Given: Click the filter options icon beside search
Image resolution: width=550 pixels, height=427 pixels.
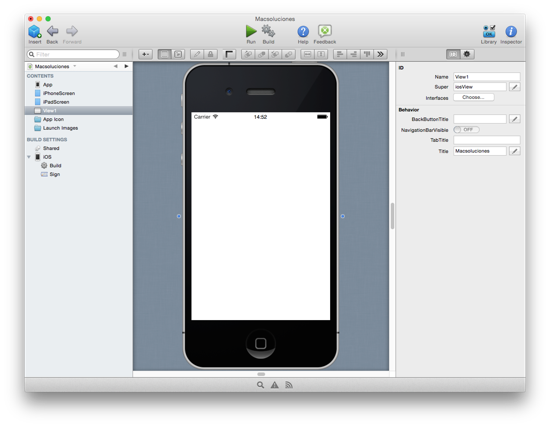Looking at the screenshot, I should click(124, 54).
